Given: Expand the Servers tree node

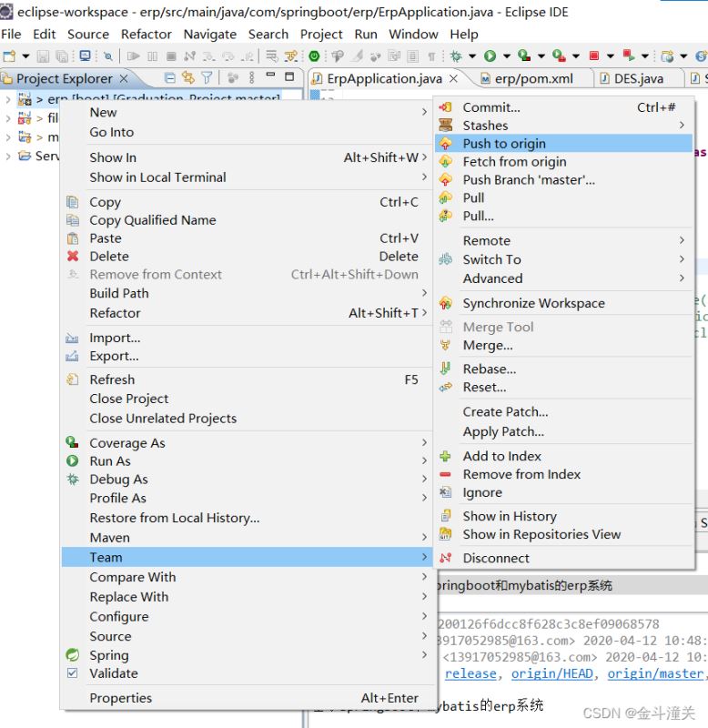Looking at the screenshot, I should [8, 156].
